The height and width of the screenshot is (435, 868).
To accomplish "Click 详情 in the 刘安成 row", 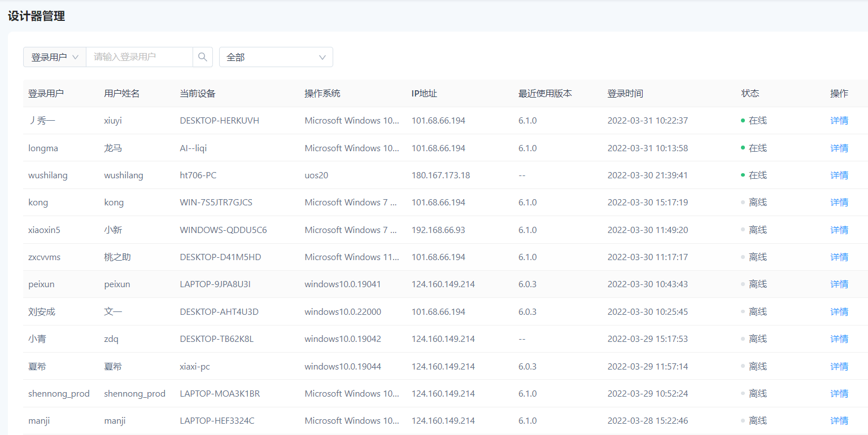I will pos(839,311).
